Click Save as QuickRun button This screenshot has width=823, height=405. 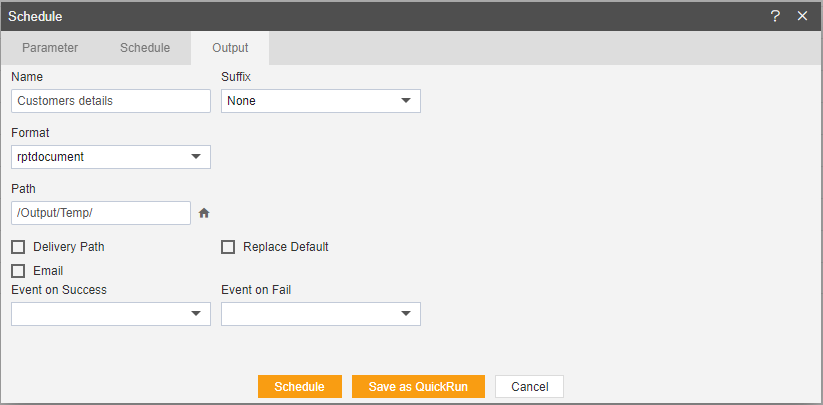(x=418, y=387)
